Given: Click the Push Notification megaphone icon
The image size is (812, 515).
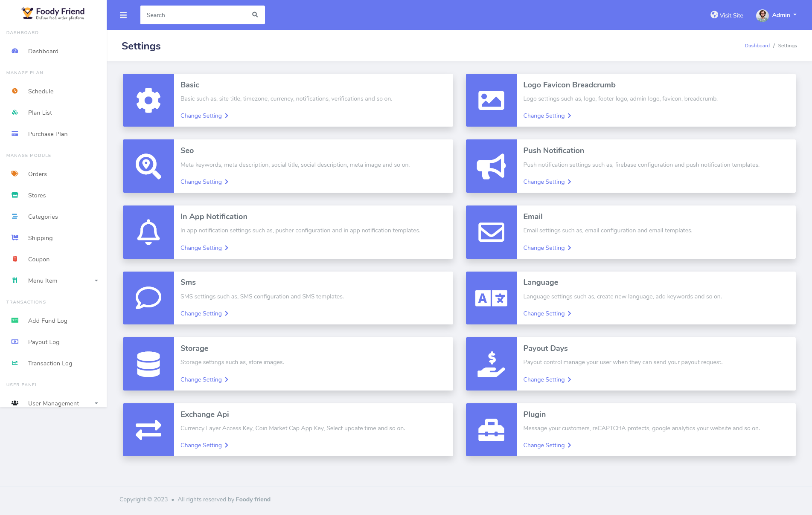Looking at the screenshot, I should click(492, 166).
